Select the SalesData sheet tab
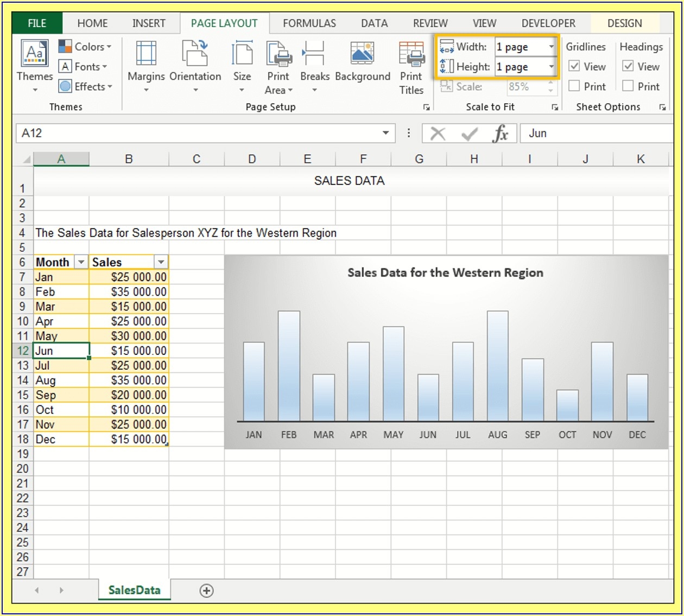The height and width of the screenshot is (616, 684). coord(134,590)
